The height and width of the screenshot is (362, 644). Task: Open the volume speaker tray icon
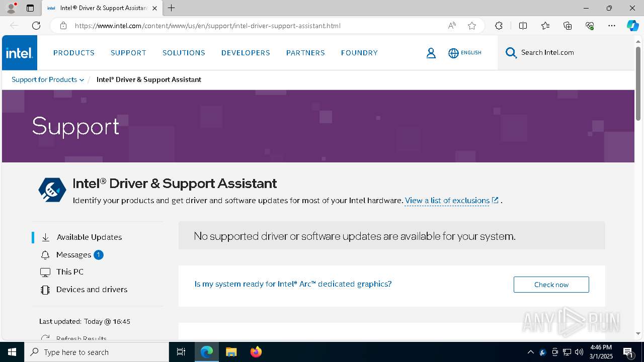click(579, 352)
